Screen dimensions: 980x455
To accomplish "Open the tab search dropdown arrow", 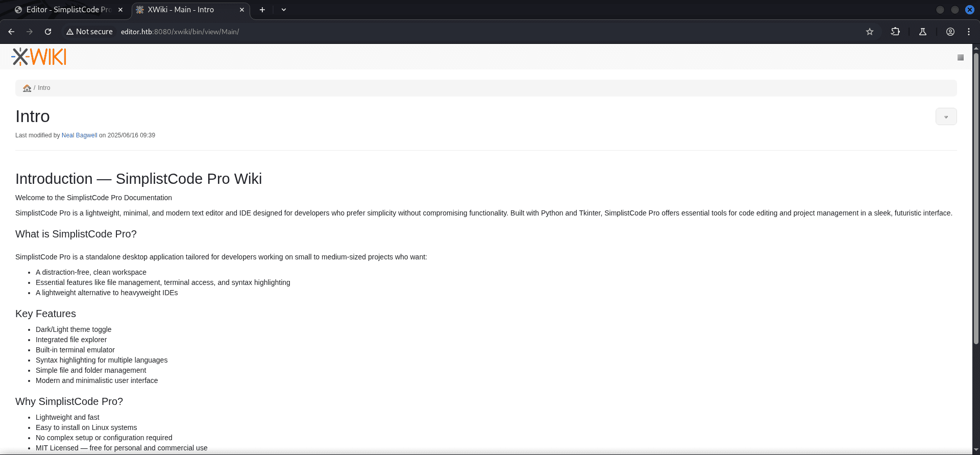I will 284,10.
